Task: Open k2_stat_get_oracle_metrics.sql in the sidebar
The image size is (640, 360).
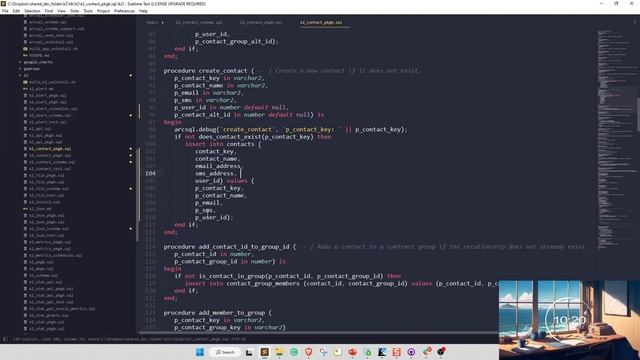Action: click(x=62, y=309)
